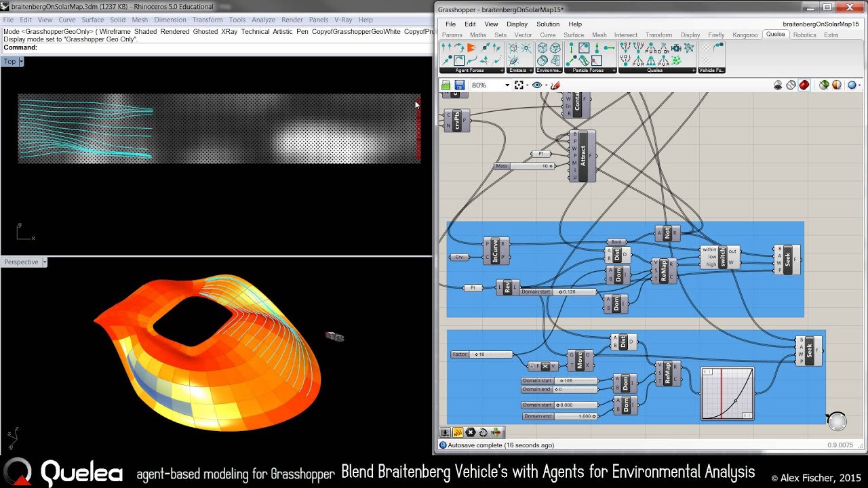This screenshot has height=488, width=868.
Task: Click the top-left polyhedron icon in Environment panel
Action: [x=542, y=47]
